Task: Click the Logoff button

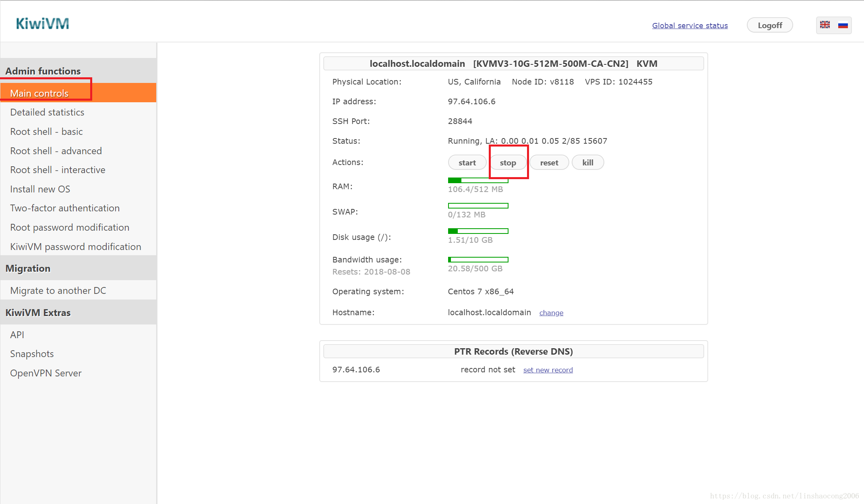Action: pos(769,25)
